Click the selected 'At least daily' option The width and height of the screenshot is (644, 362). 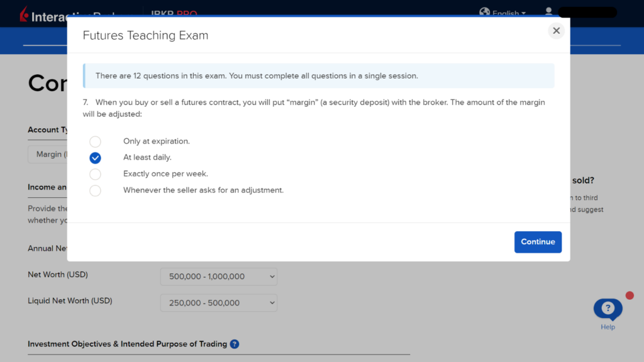coord(95,158)
